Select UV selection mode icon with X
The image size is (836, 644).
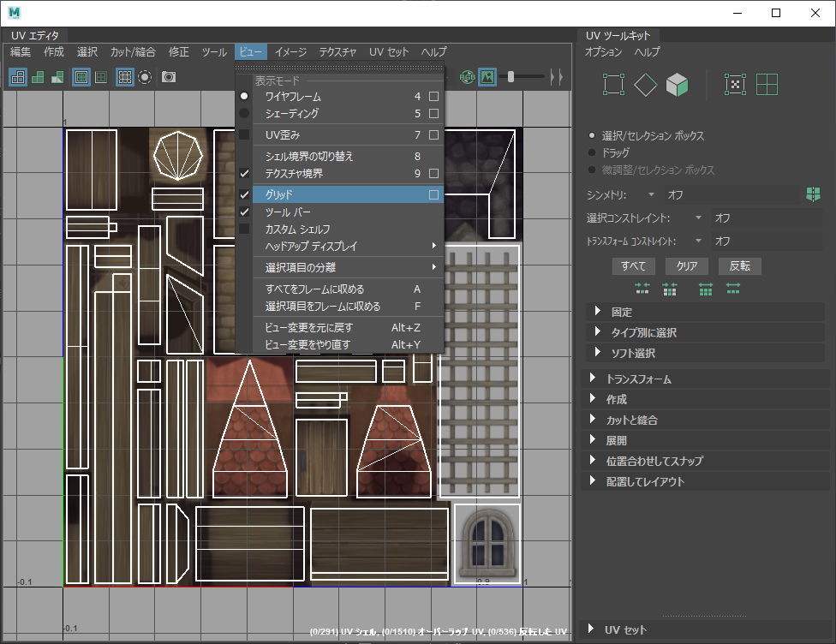[x=735, y=84]
